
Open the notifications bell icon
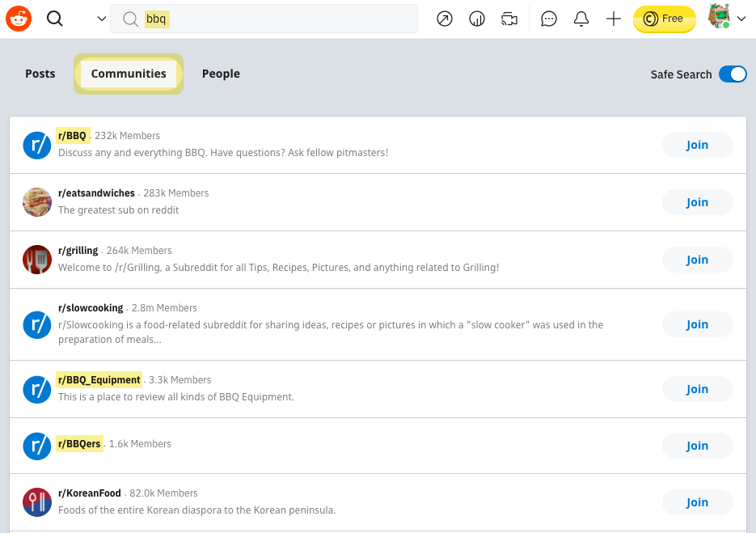(x=581, y=19)
